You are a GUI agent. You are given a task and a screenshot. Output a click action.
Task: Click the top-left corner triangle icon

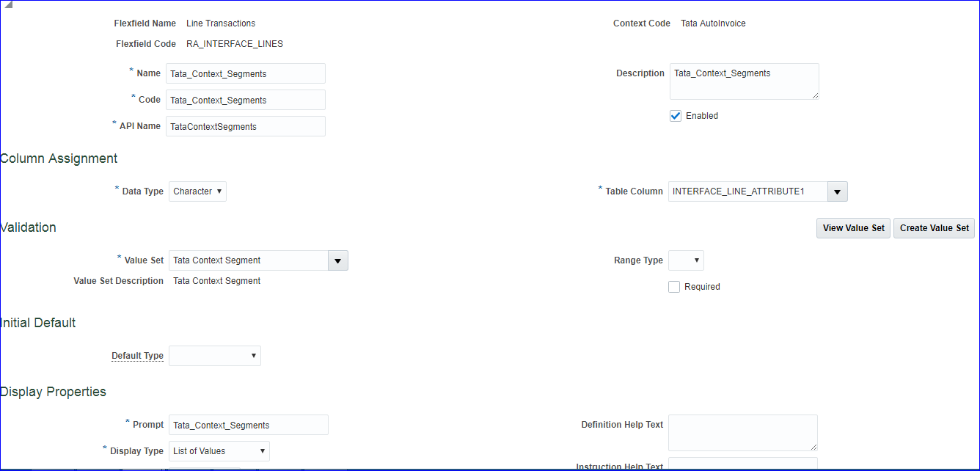pyautogui.click(x=7, y=5)
